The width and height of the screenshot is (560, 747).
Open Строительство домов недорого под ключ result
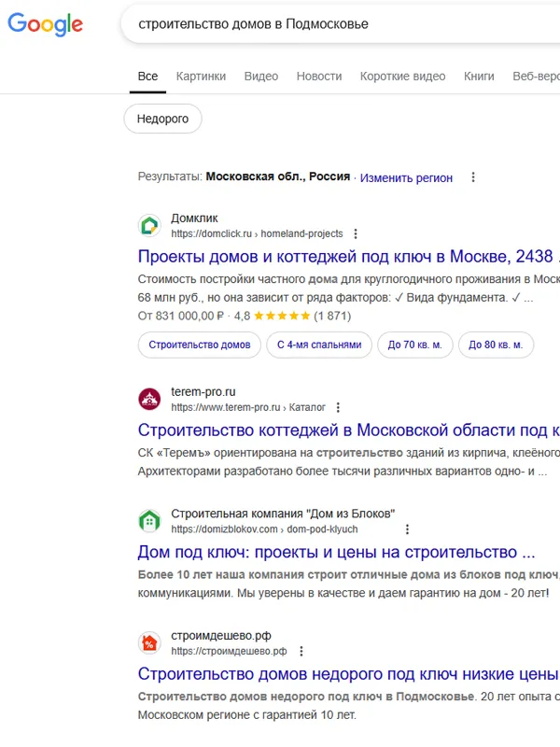coord(348,673)
